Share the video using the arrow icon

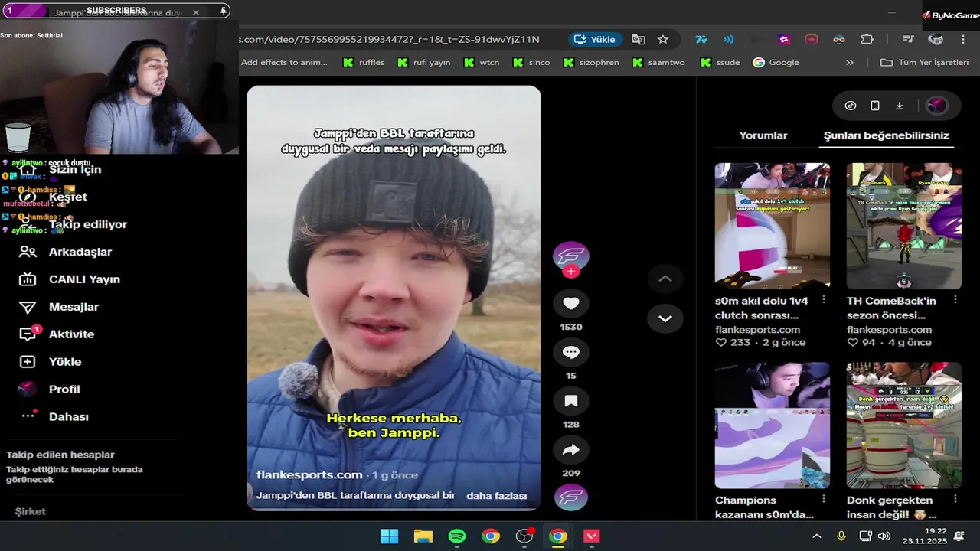(x=571, y=450)
